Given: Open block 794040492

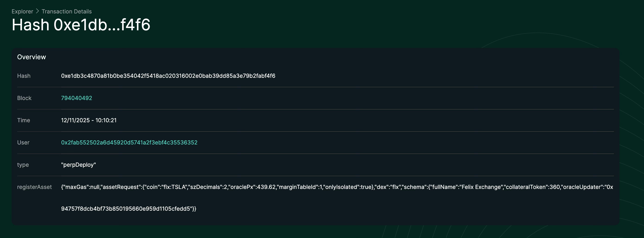Looking at the screenshot, I should click(x=76, y=98).
